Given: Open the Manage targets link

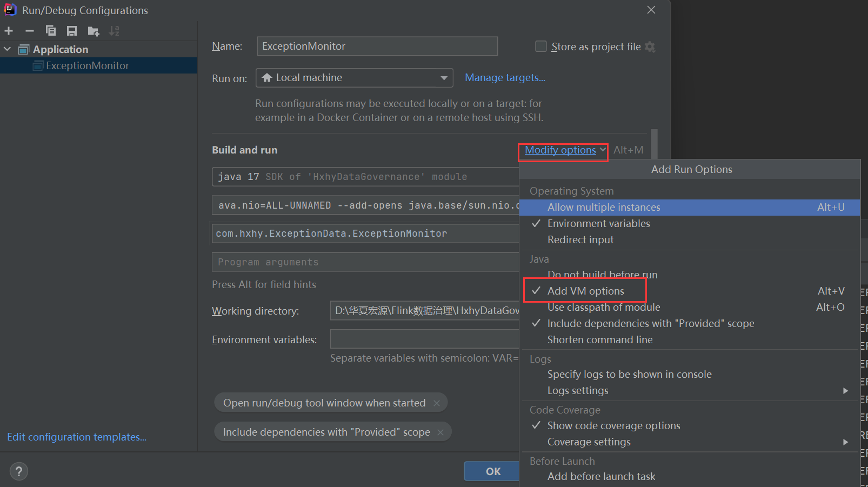Looking at the screenshot, I should click(504, 77).
